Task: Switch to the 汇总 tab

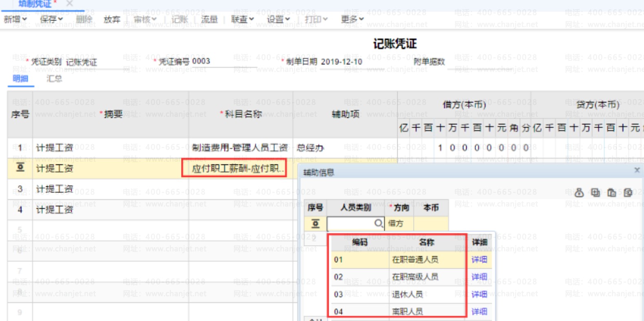Action: 54,78
